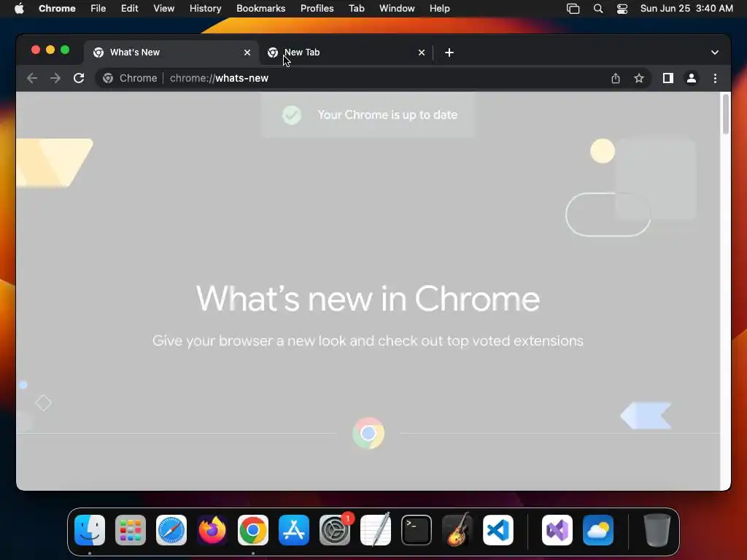Launch Safari from the Dock
This screenshot has height=560, width=747.
tap(171, 530)
